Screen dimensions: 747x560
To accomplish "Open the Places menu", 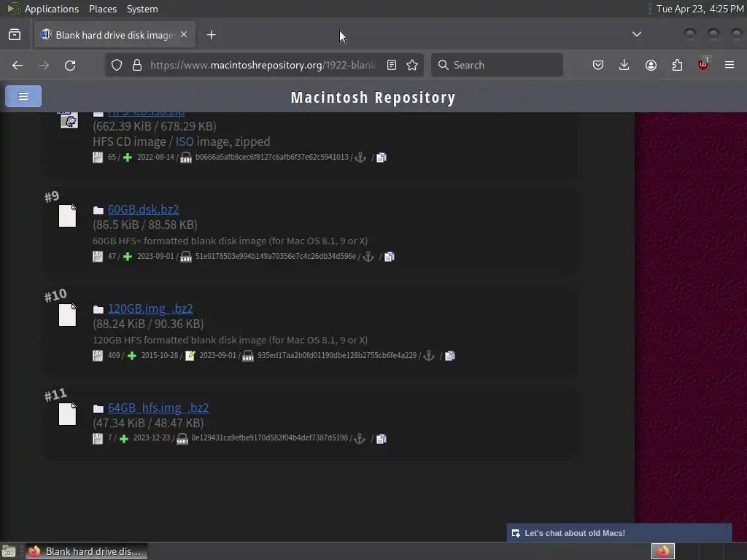I will coord(102,9).
